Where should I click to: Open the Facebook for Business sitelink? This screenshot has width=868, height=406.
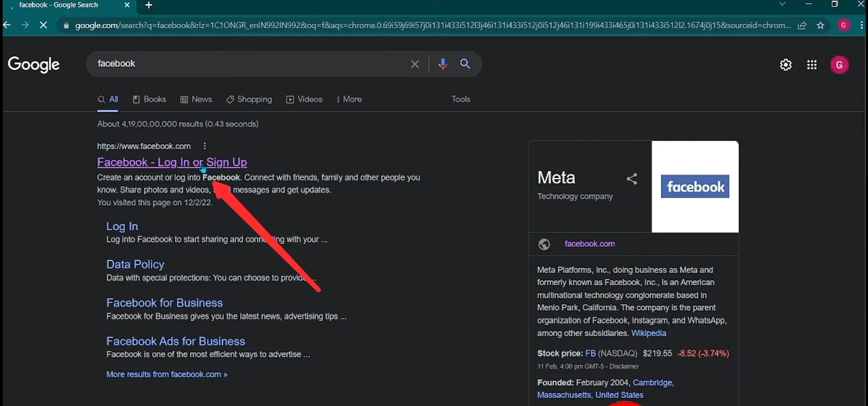pos(164,303)
